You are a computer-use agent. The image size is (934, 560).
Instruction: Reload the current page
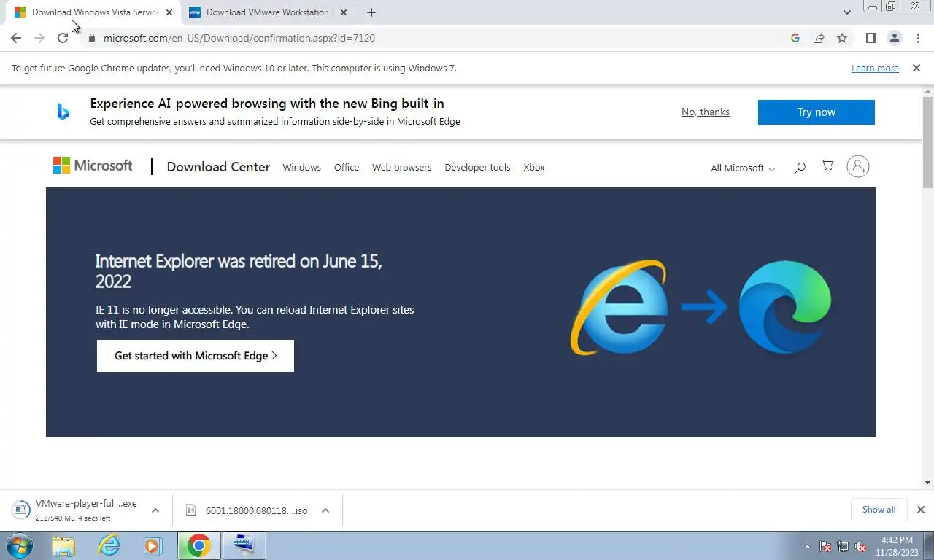(x=63, y=38)
